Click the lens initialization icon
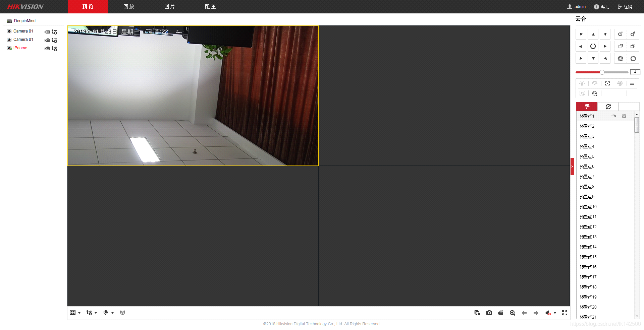The image size is (644, 330). point(620,83)
